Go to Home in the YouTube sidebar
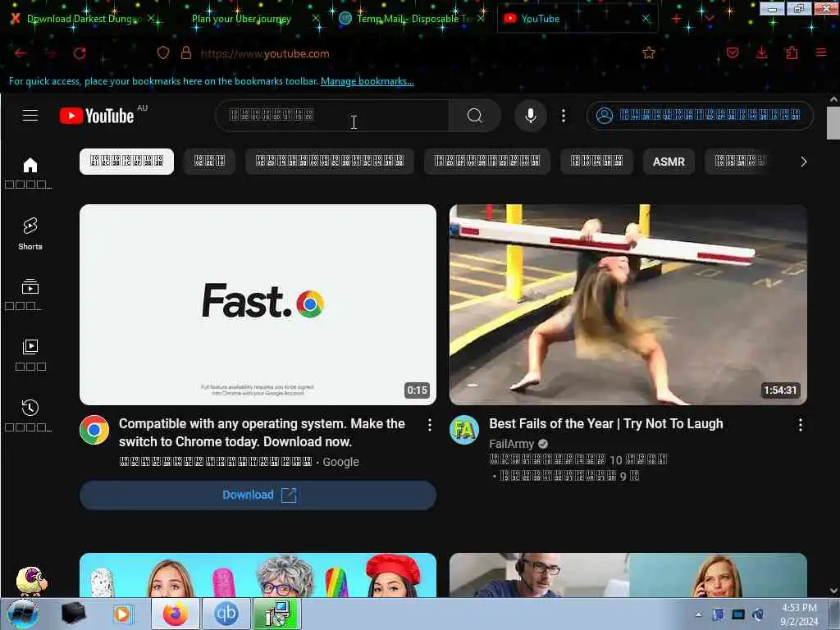Viewport: 840px width, 630px height. tap(30, 172)
